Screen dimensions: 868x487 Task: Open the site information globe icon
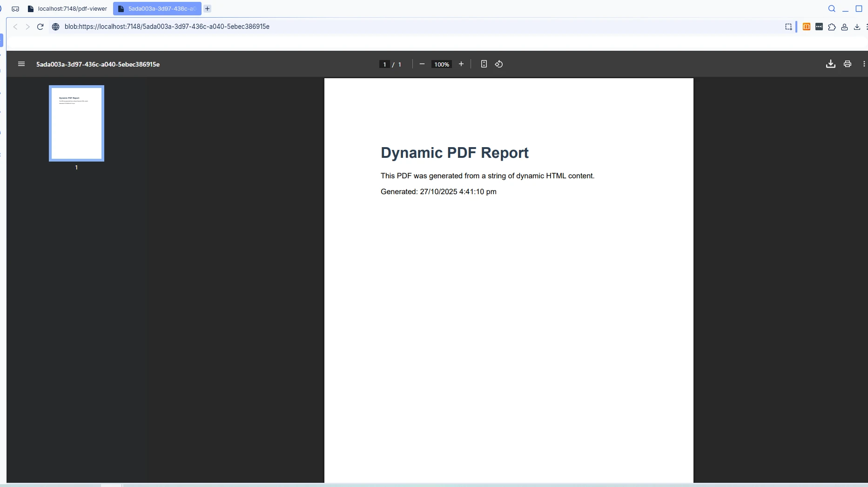[x=55, y=27]
